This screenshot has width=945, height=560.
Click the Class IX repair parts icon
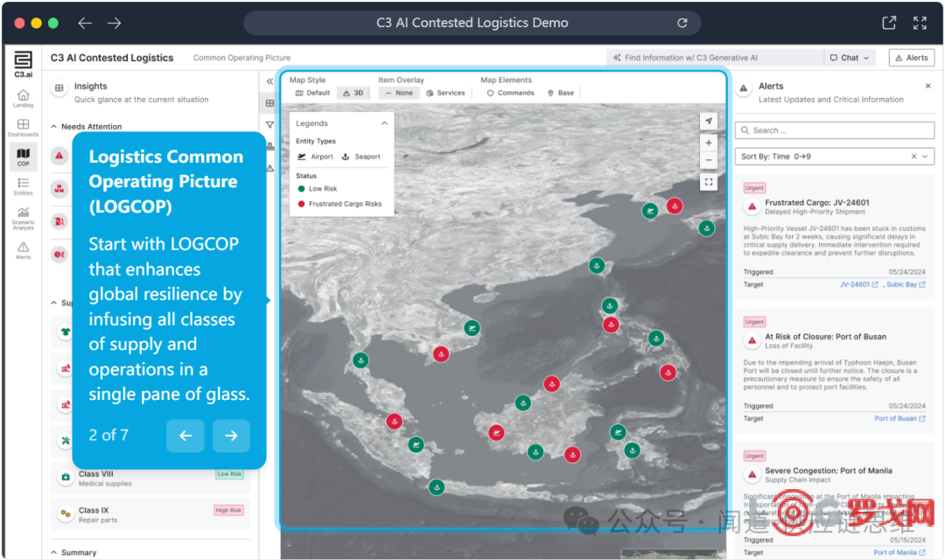click(66, 514)
